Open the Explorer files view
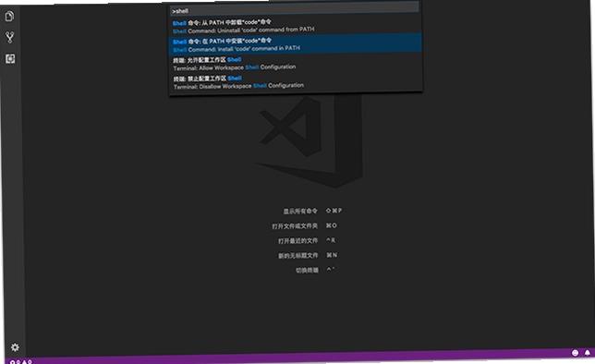The width and height of the screenshot is (595, 364). [9, 16]
